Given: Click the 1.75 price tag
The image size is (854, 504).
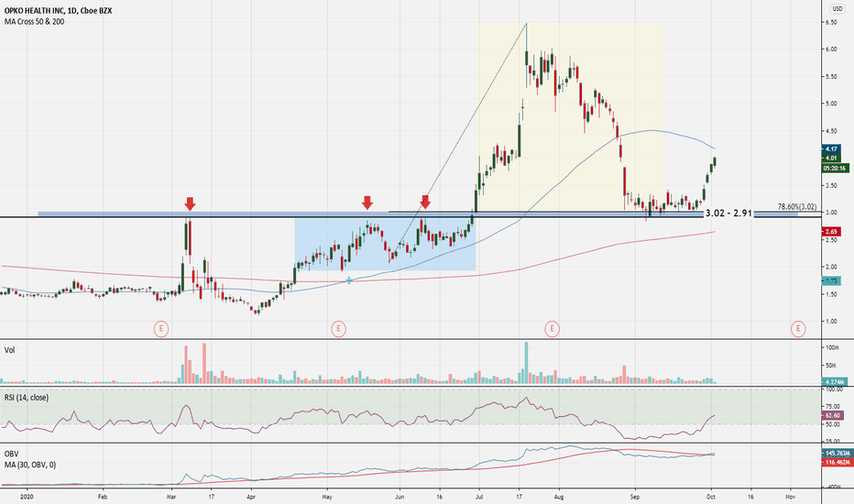Looking at the screenshot, I should tap(831, 280).
